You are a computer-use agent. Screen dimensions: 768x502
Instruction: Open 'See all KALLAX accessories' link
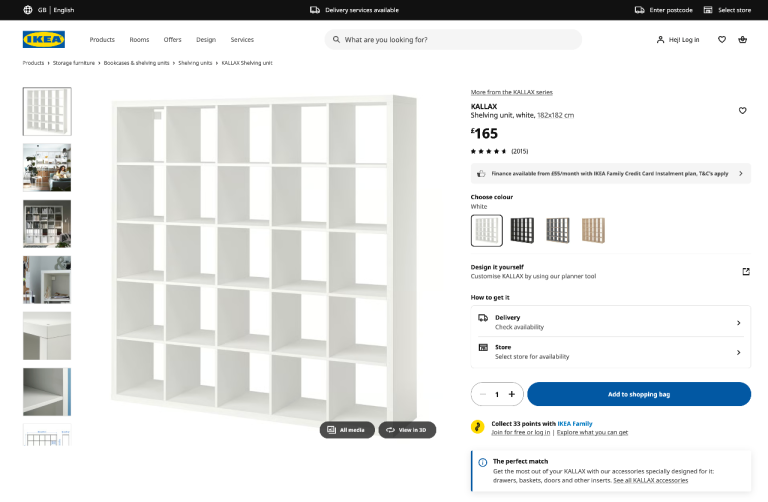click(x=650, y=480)
